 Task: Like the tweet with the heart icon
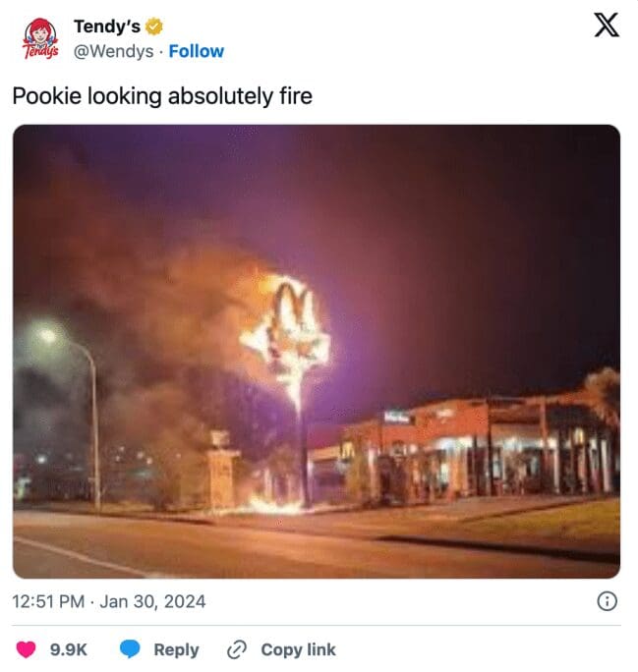click(x=26, y=649)
